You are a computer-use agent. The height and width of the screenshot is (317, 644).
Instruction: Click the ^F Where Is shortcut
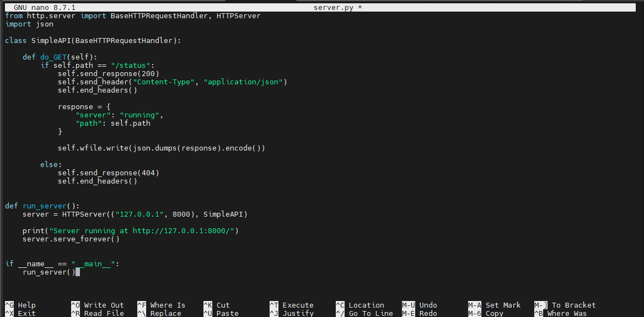point(162,305)
